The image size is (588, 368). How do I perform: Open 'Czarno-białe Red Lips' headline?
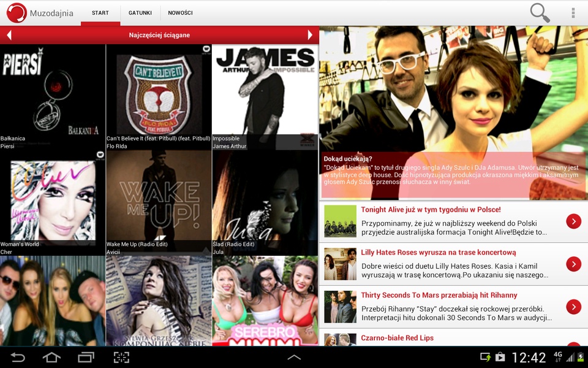(397, 338)
